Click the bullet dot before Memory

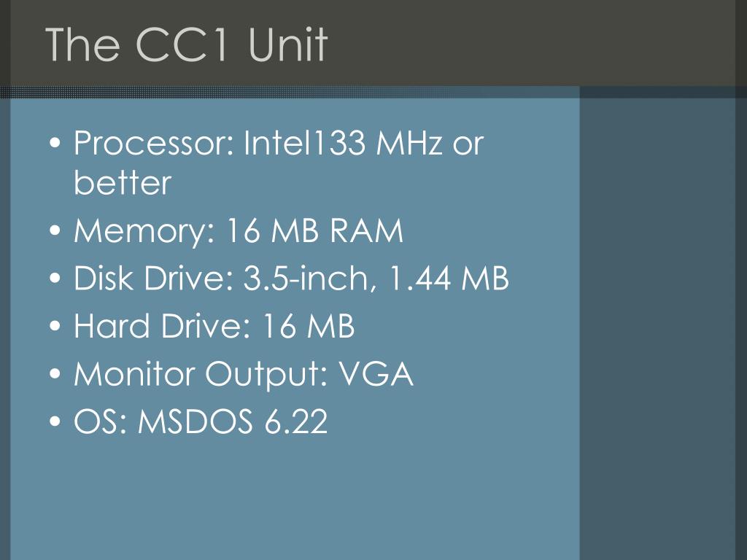(x=55, y=231)
